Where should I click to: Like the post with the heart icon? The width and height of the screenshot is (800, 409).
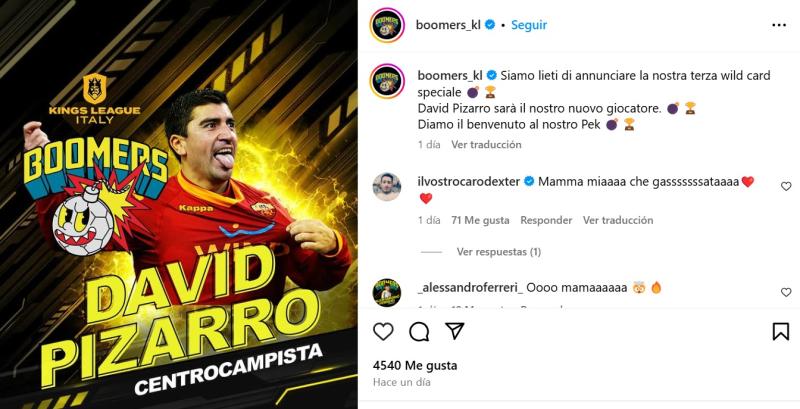[x=383, y=332]
